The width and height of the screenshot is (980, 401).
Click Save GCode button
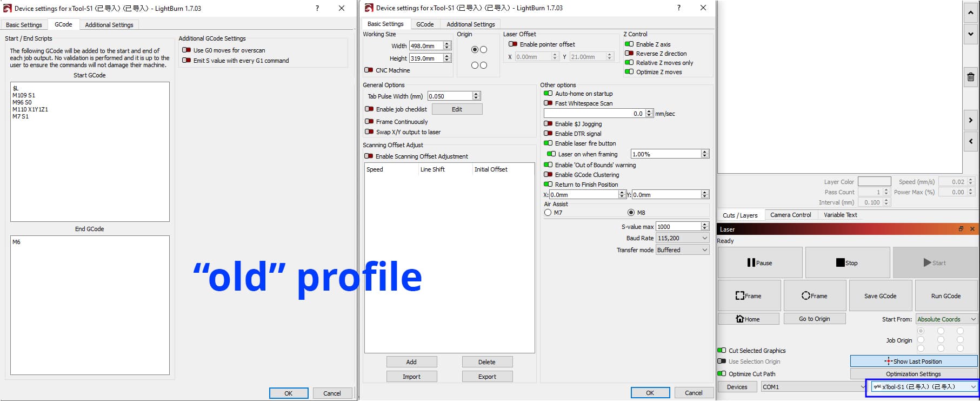[x=881, y=295]
